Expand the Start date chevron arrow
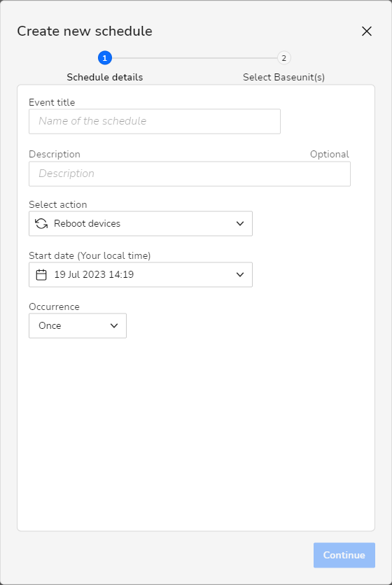This screenshot has height=585, width=392. [x=240, y=274]
